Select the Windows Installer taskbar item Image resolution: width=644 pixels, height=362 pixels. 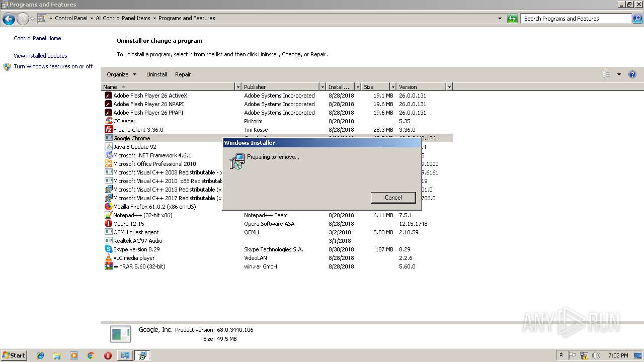pyautogui.click(x=142, y=355)
